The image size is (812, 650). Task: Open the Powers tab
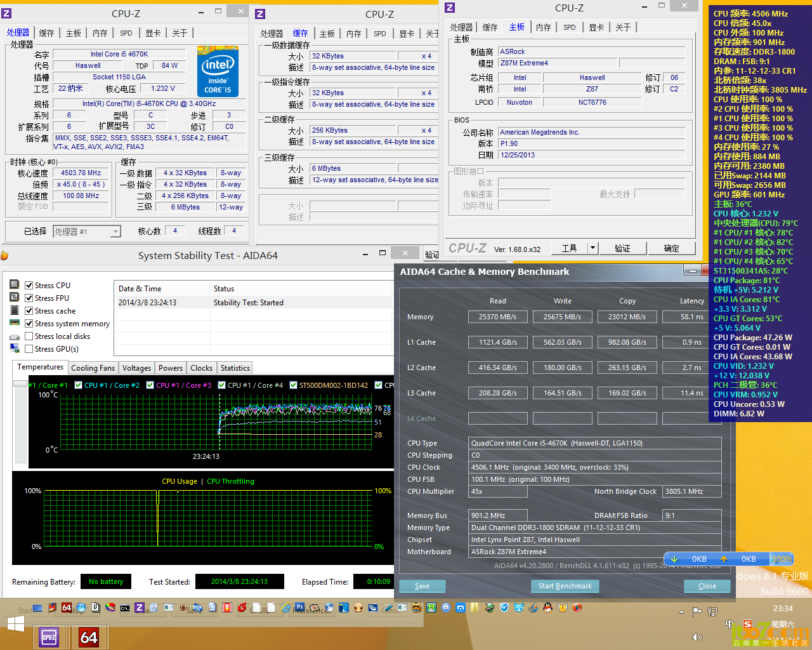(171, 368)
